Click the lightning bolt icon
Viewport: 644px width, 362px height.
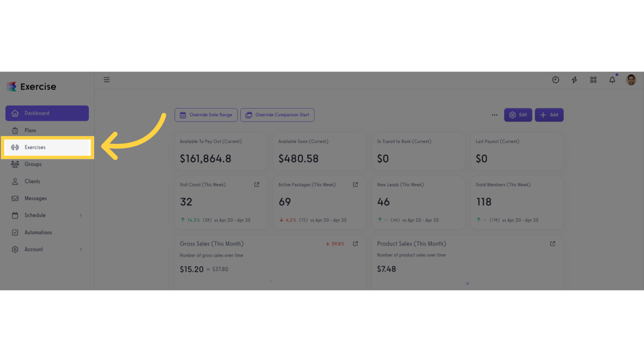574,80
